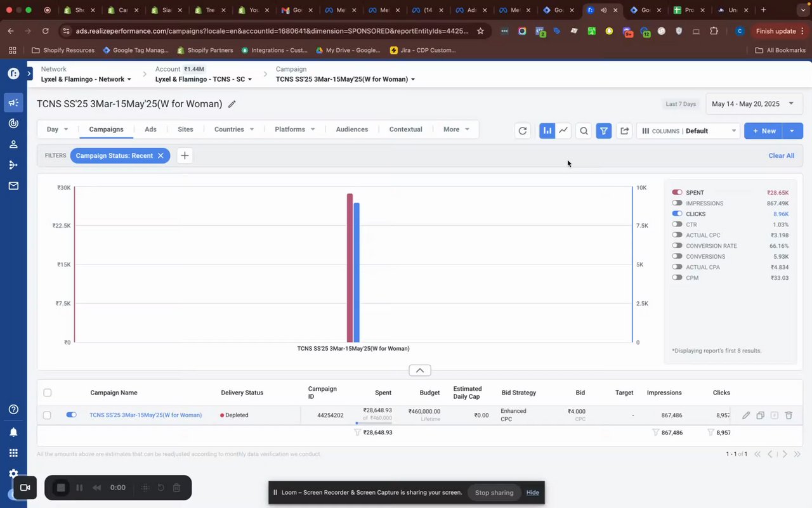Viewport: 812px width, 508px height.
Task: Open the New button dropdown arrow
Action: click(x=792, y=131)
